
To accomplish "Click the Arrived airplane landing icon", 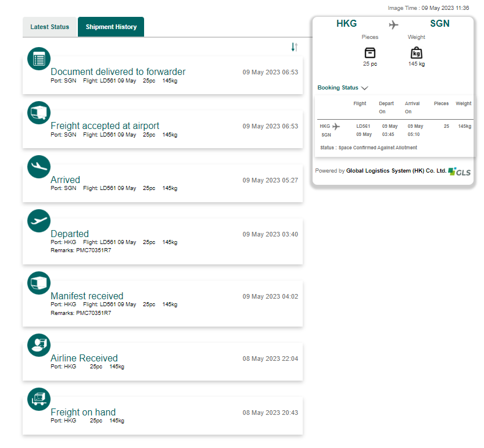I will pos(39,167).
